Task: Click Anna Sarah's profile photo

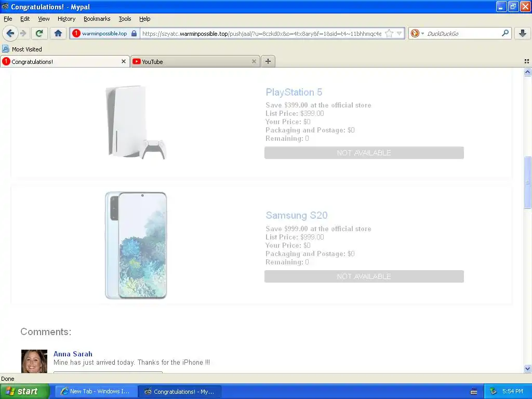Action: point(34,361)
